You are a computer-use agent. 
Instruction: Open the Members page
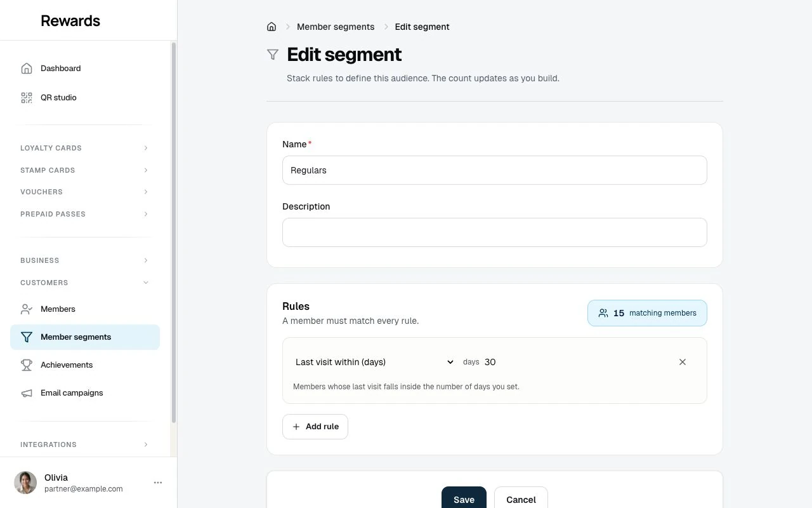[x=85, y=309]
